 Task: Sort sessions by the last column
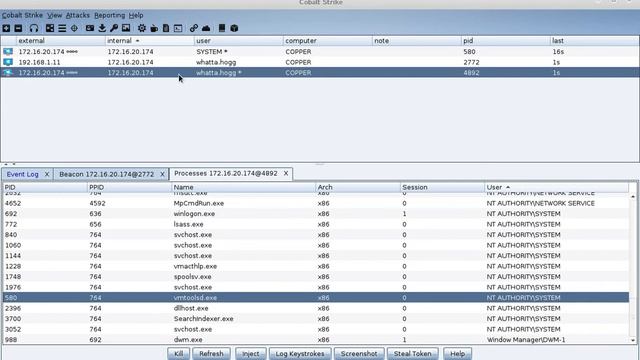click(594, 41)
